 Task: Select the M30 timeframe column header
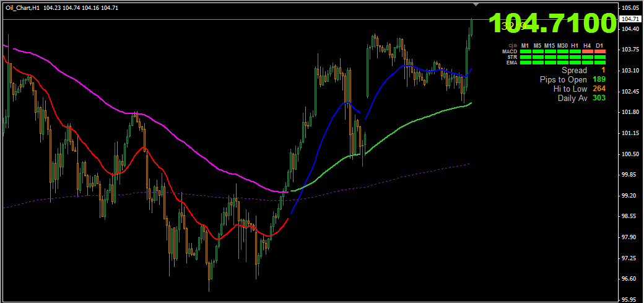[562, 45]
